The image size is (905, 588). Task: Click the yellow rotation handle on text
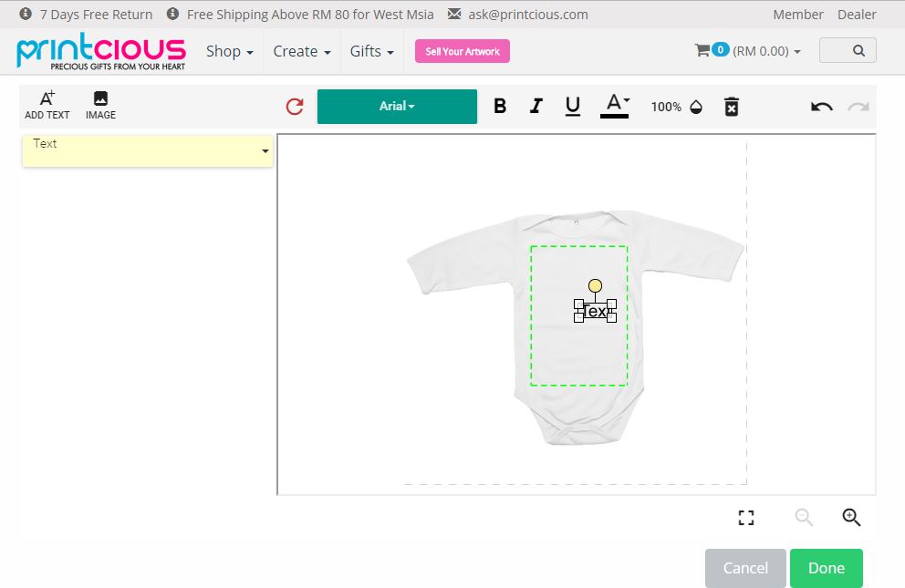(x=595, y=286)
